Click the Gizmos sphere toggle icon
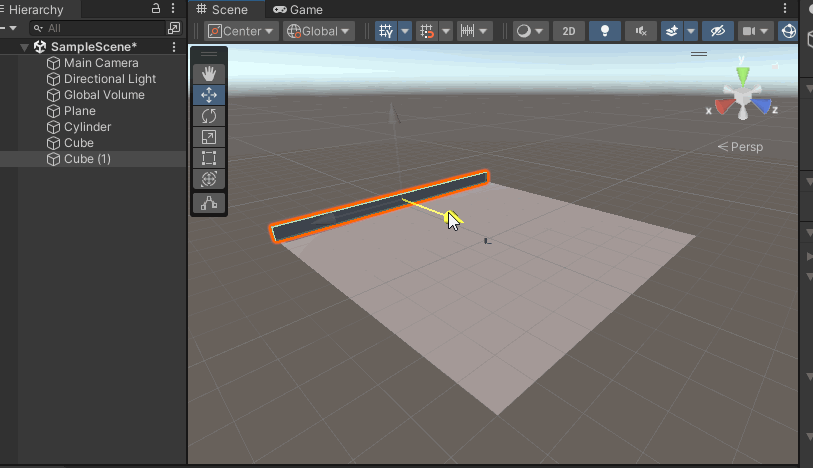This screenshot has height=468, width=813. tap(789, 31)
